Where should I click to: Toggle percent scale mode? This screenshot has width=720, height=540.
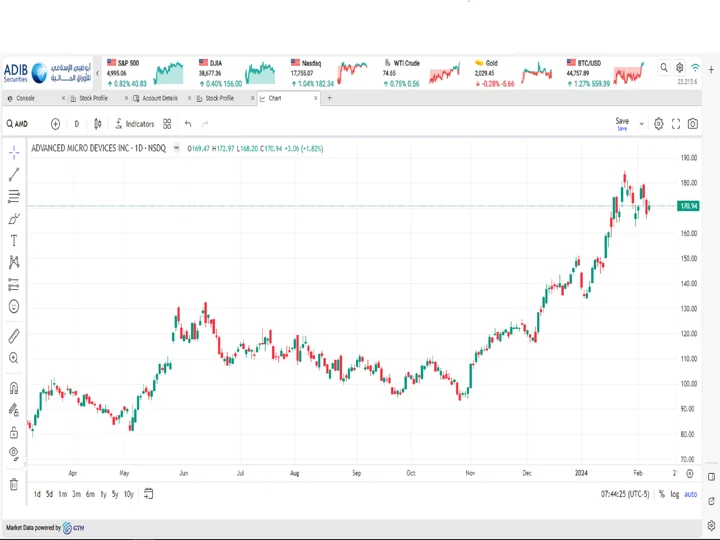click(662, 494)
